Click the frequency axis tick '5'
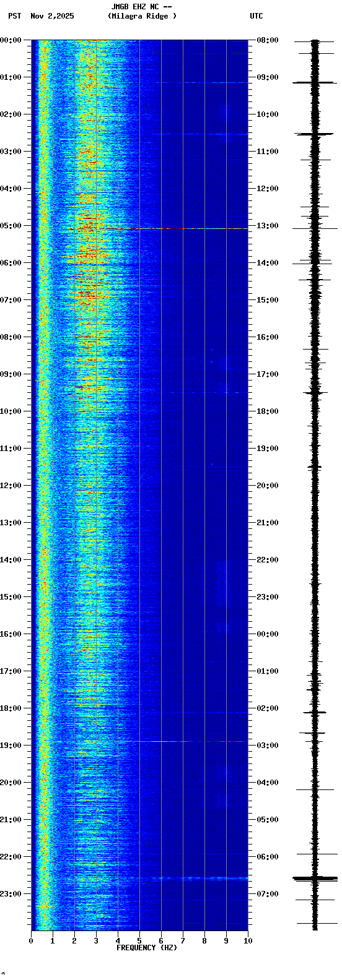Image resolution: width=342 pixels, height=980 pixels. click(139, 941)
